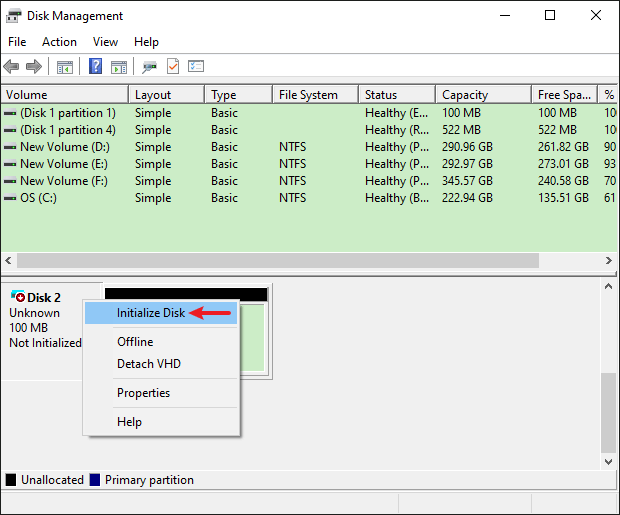Image resolution: width=620 pixels, height=515 pixels.
Task: Open the View menu
Action: click(x=105, y=42)
